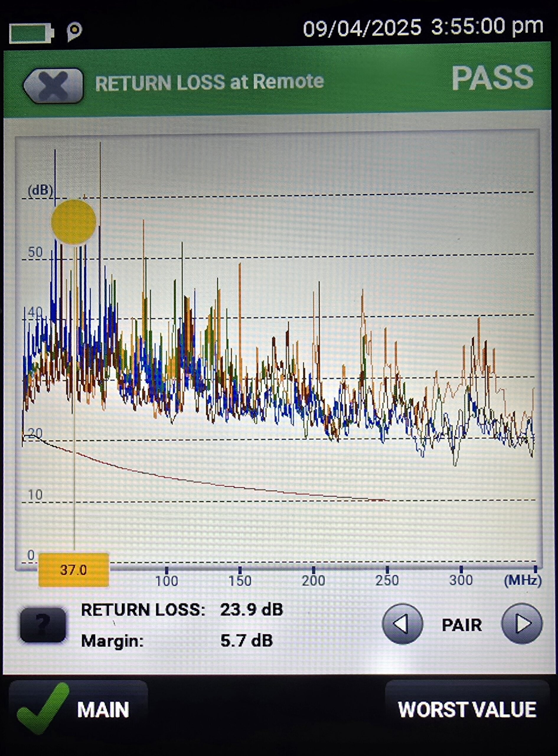Tap the yellow circular cursor handle
The image size is (558, 756).
(x=74, y=222)
